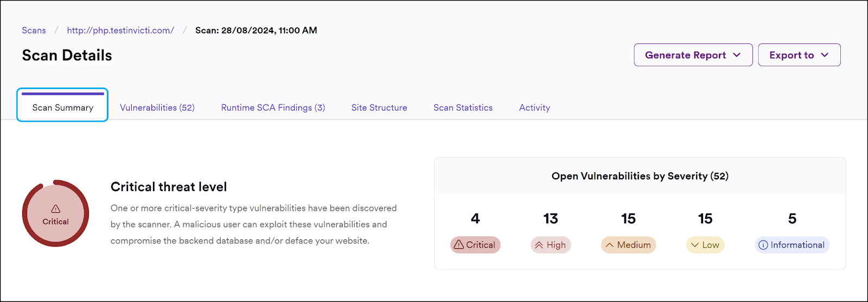Click the high count number 13
This screenshot has height=302, width=868.
tap(551, 218)
